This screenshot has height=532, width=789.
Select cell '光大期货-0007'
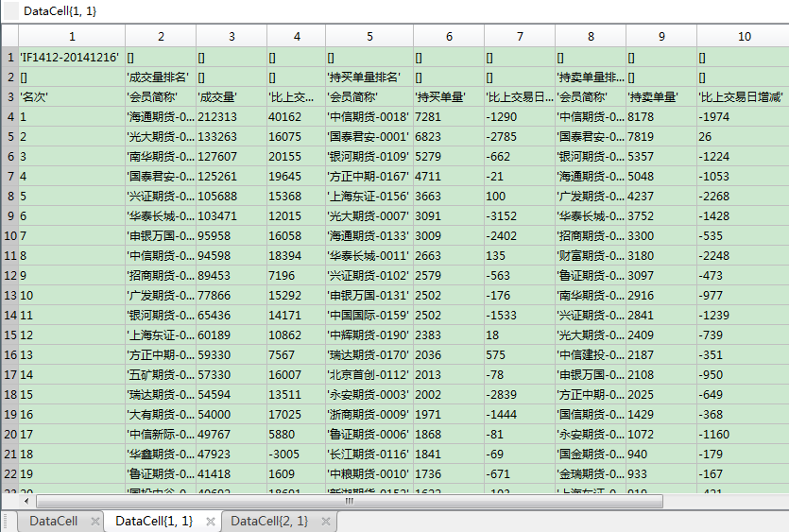[x=369, y=216]
